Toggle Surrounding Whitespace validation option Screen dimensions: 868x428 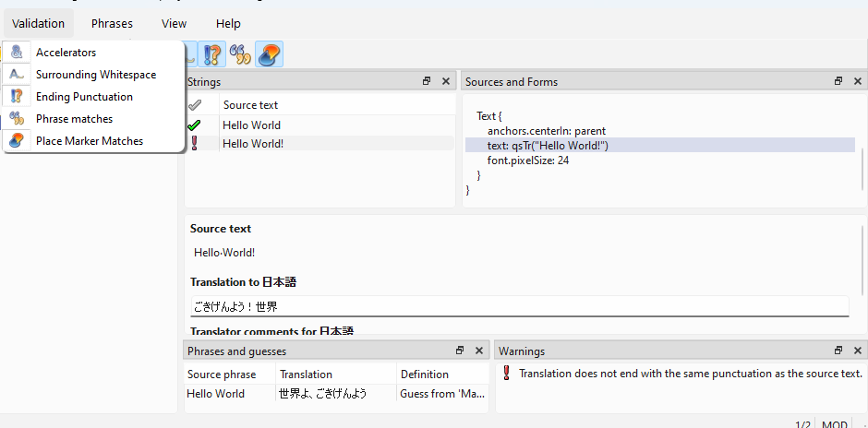tap(95, 75)
